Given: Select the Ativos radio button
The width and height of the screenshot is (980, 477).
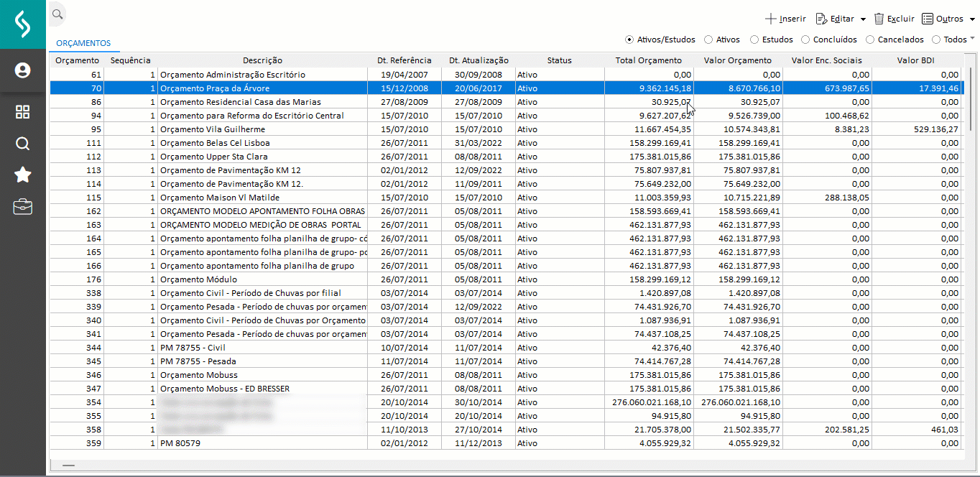Looking at the screenshot, I should click(708, 40).
